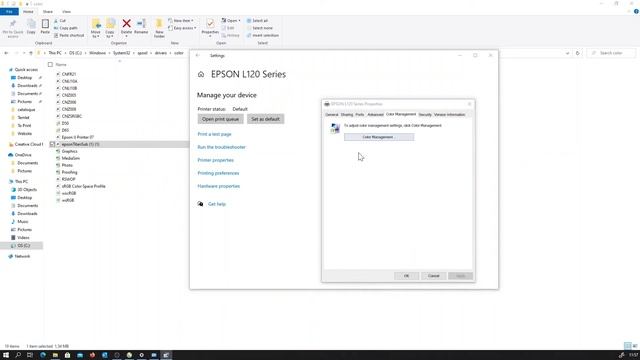Open the Advanced tab in printer Properties
Viewport: 640px width, 360px height.
[375, 115]
